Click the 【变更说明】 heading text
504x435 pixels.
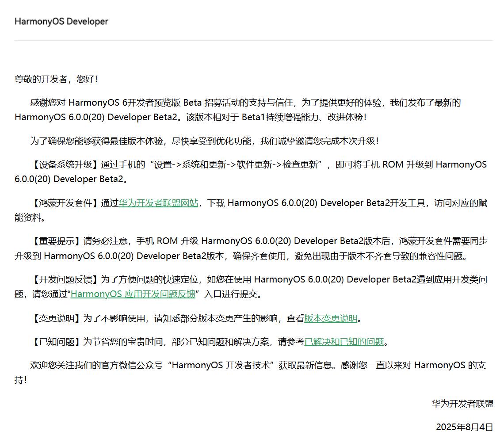pos(57,318)
